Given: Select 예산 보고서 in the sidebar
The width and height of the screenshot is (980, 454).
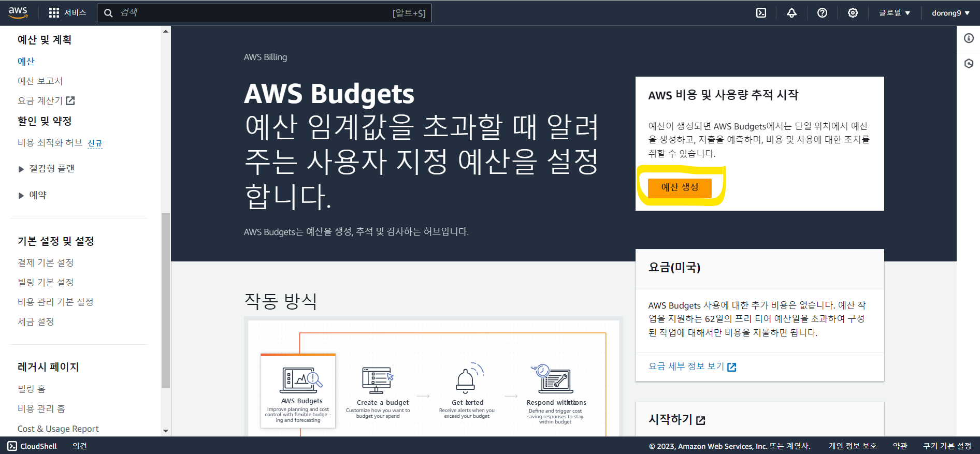Looking at the screenshot, I should click(40, 81).
